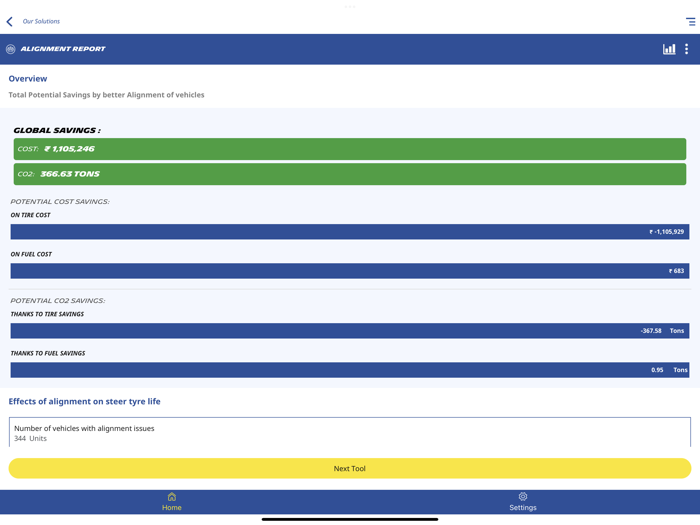Click the '344 Units' value
Viewport: 700px width, 525px height.
30,438
